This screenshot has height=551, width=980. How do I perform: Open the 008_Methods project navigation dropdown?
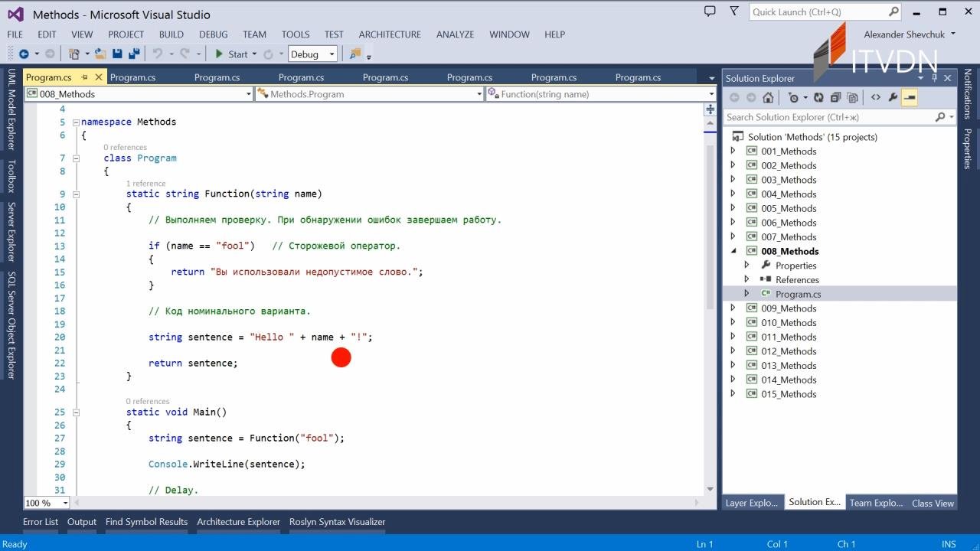click(x=248, y=94)
